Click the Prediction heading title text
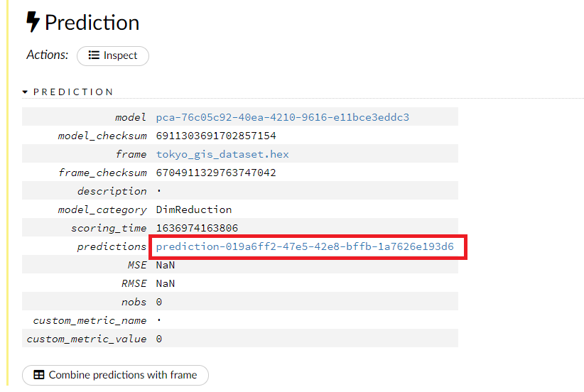 92,23
